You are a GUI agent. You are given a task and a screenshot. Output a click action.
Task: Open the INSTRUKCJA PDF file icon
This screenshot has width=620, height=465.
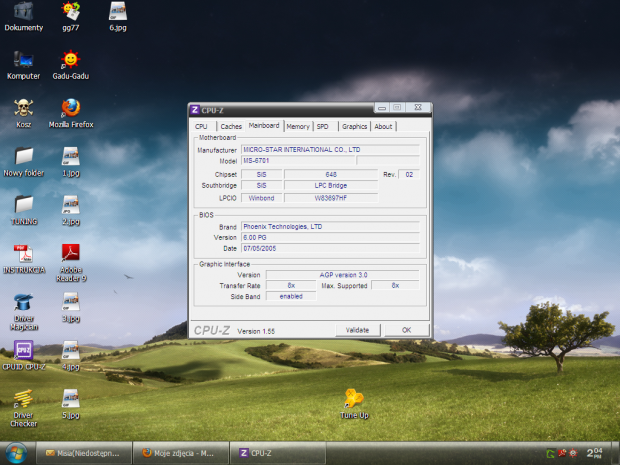pos(23,254)
